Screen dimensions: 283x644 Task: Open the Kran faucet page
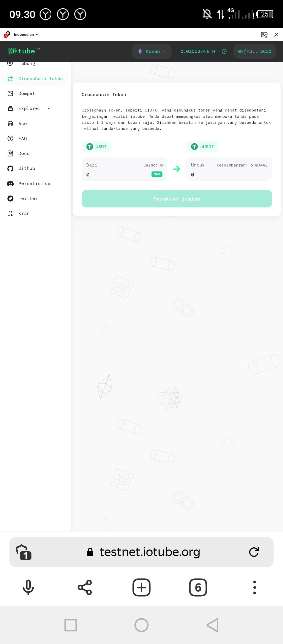pyautogui.click(x=24, y=213)
